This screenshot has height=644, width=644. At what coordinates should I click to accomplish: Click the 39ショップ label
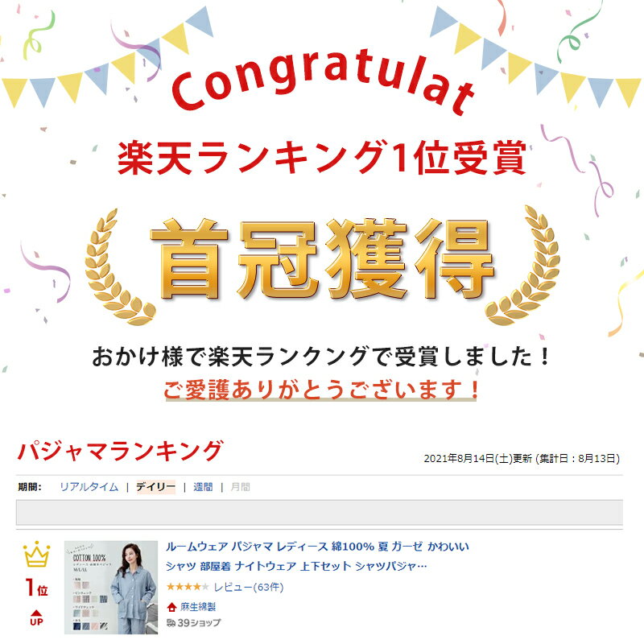[199, 623]
